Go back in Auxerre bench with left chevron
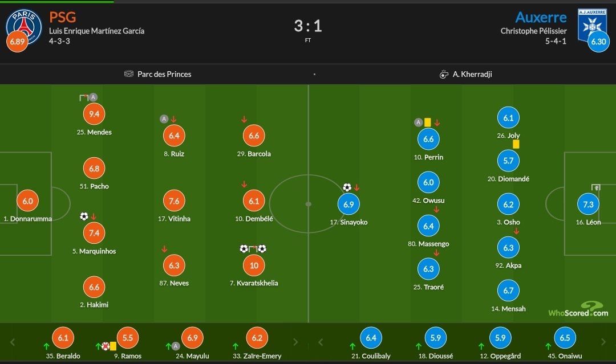616x364 pixels. pyautogui.click(x=321, y=342)
